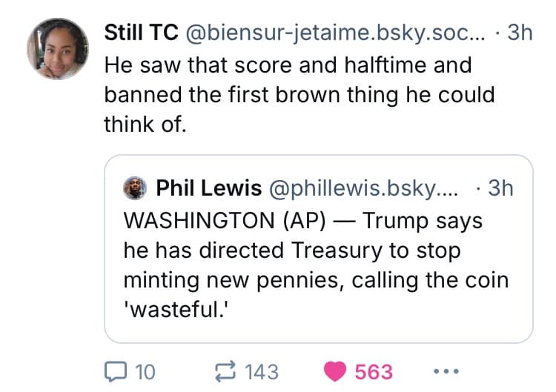Click Phil Lewis's small avatar icon

[135, 188]
